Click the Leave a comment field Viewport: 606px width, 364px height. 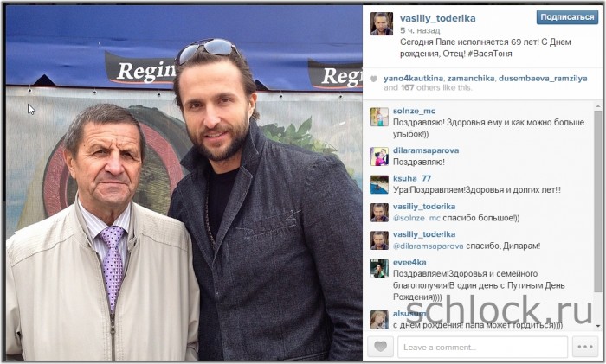click(482, 347)
